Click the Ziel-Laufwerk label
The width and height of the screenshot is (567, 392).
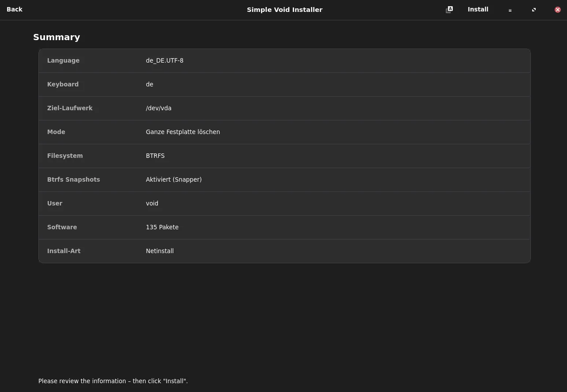click(70, 108)
